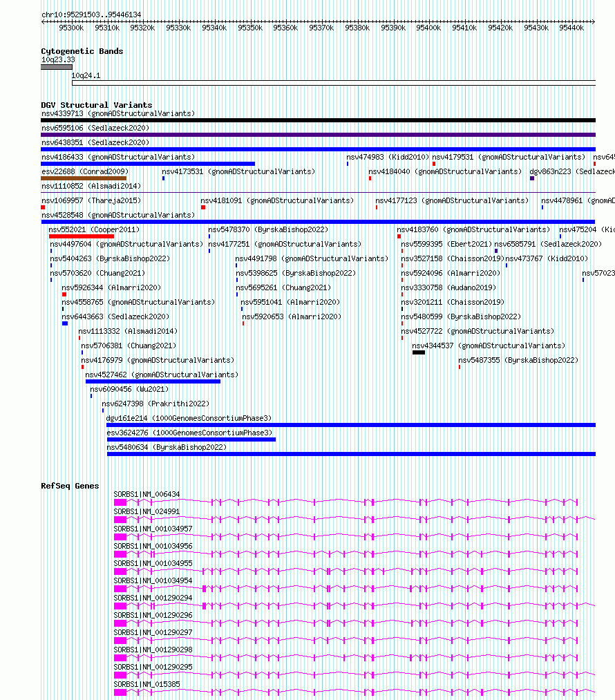Open nsv5924096 (Almarri2020) label
The height and width of the screenshot is (700, 615).
pyautogui.click(x=451, y=273)
